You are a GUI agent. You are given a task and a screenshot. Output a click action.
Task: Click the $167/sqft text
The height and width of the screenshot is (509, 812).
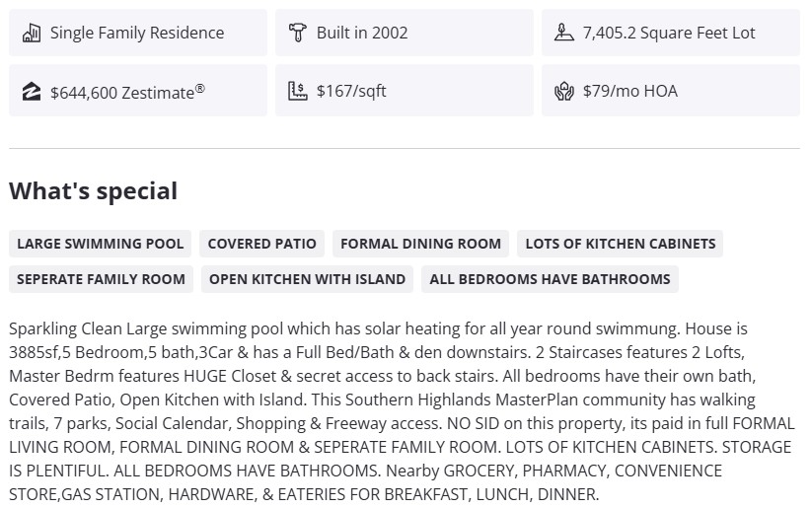click(x=351, y=92)
